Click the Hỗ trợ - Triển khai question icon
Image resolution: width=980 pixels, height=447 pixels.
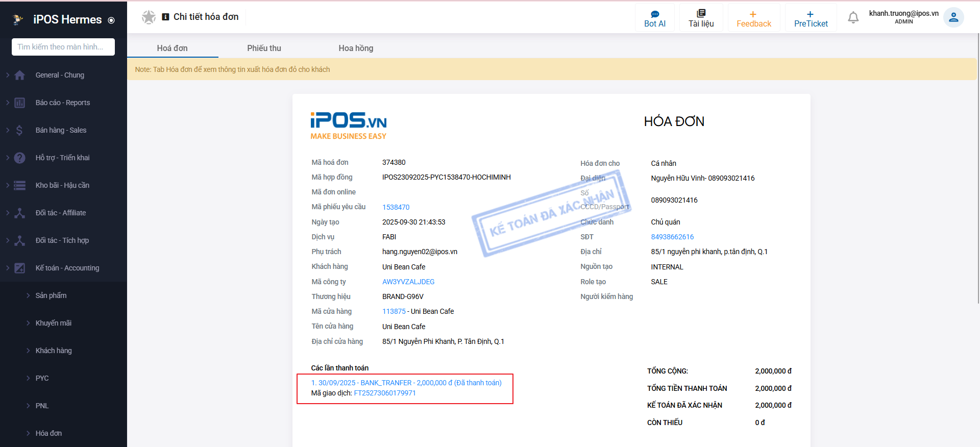[x=19, y=158]
